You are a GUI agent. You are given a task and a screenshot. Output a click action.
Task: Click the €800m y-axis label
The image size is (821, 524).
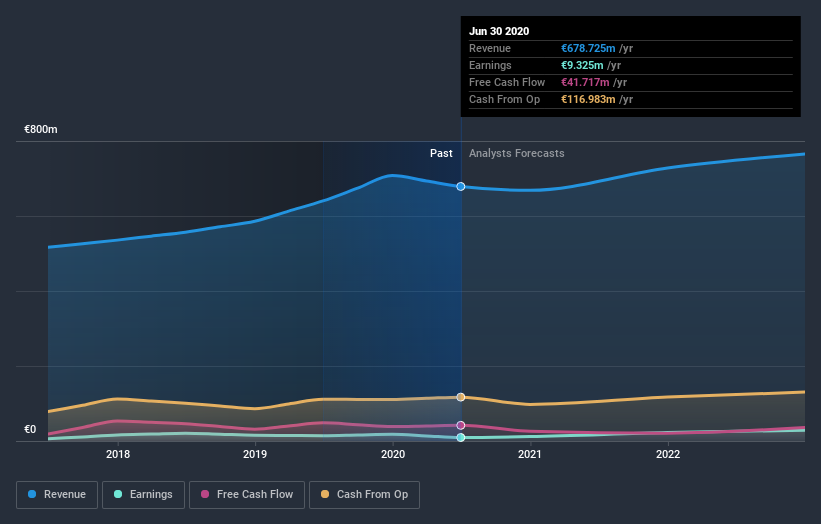41,129
